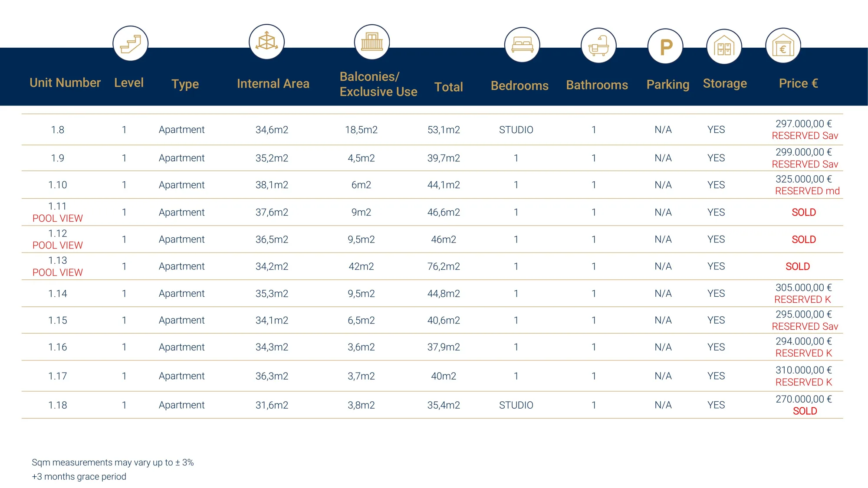The height and width of the screenshot is (488, 868).
Task: Click the Storage cabinet icon
Action: (x=724, y=46)
